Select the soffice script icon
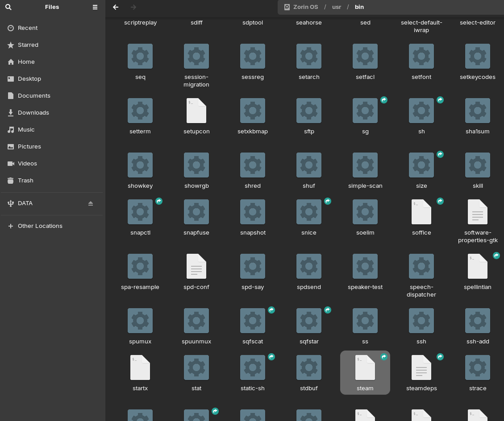Screen dimensions: 504x421 click(x=421, y=212)
